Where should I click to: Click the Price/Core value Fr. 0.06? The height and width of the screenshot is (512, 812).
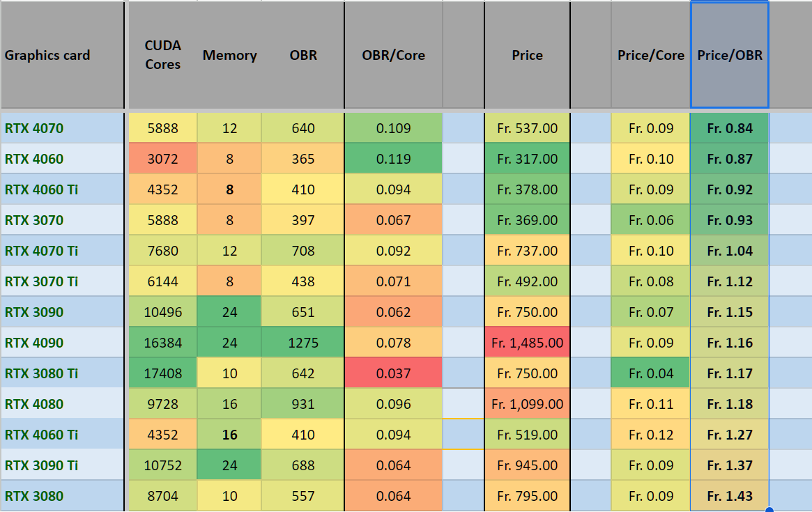click(651, 220)
